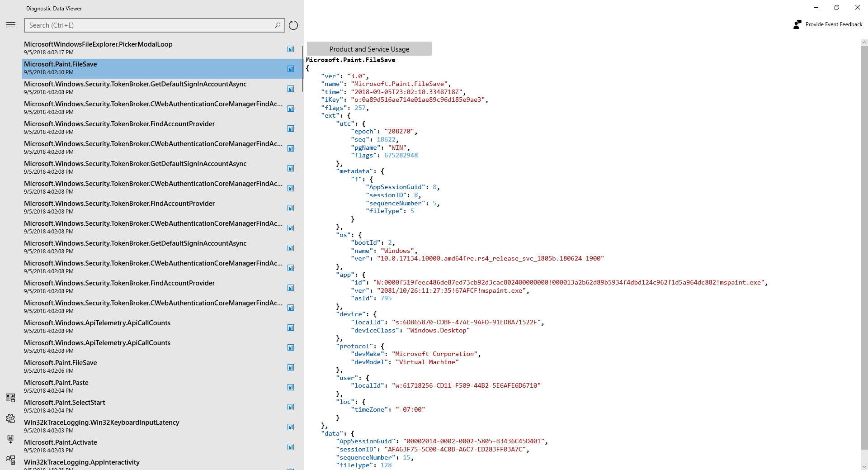
Task: Click the bottom sidebar person-with-chat icon
Action: tap(10, 460)
